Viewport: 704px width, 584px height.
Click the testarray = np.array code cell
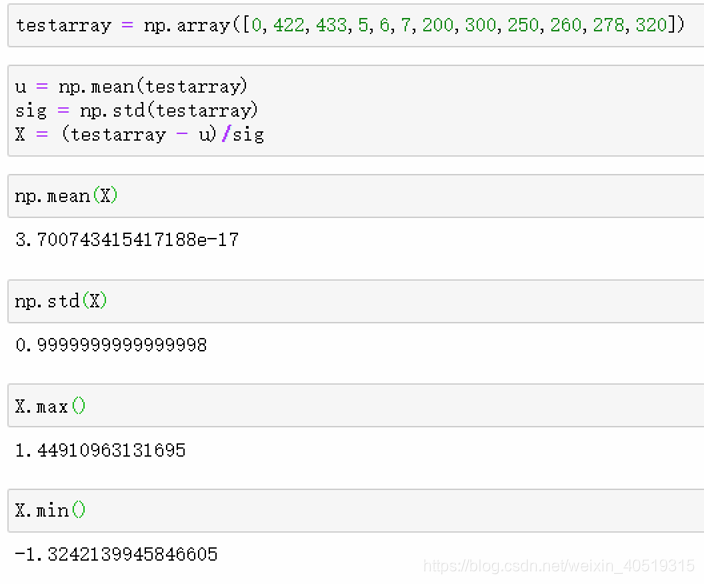(356, 26)
